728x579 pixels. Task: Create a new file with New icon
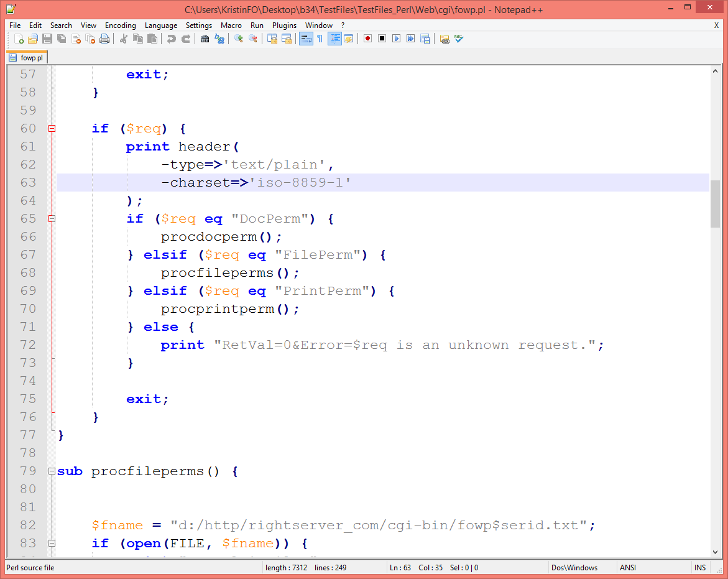coord(19,39)
